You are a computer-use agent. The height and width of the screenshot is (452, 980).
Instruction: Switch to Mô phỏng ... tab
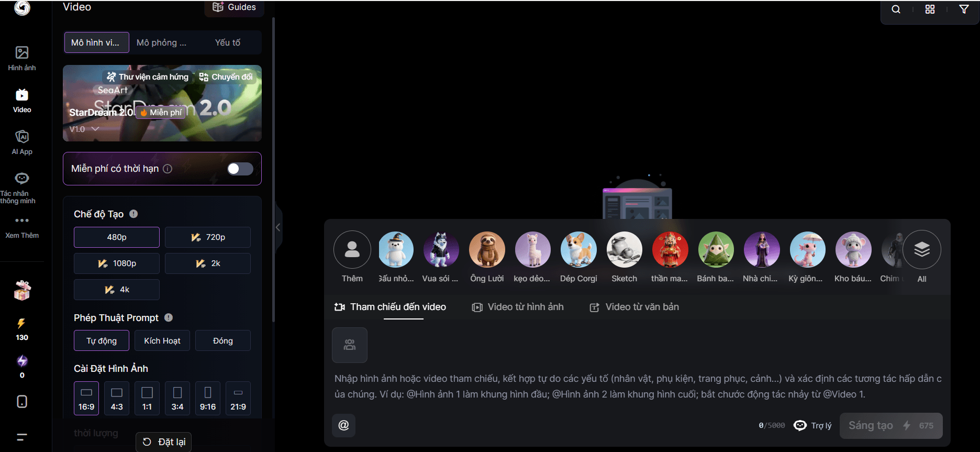tap(161, 42)
